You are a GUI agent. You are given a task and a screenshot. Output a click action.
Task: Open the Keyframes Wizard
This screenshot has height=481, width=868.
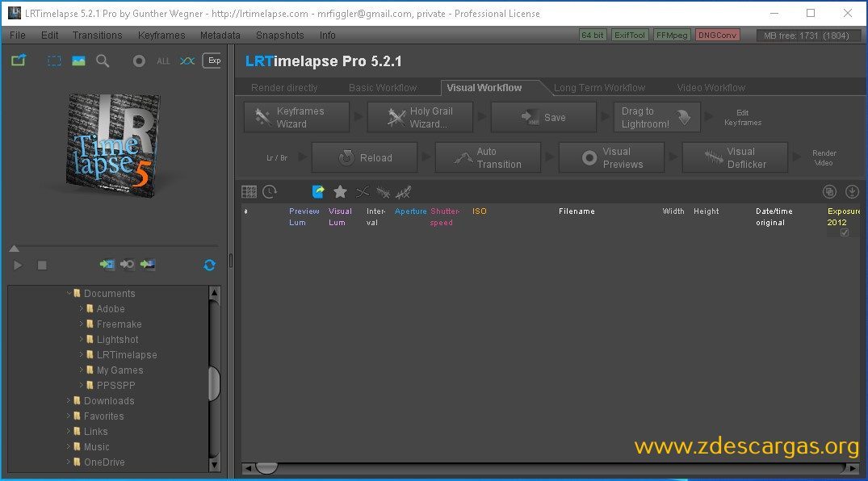296,117
